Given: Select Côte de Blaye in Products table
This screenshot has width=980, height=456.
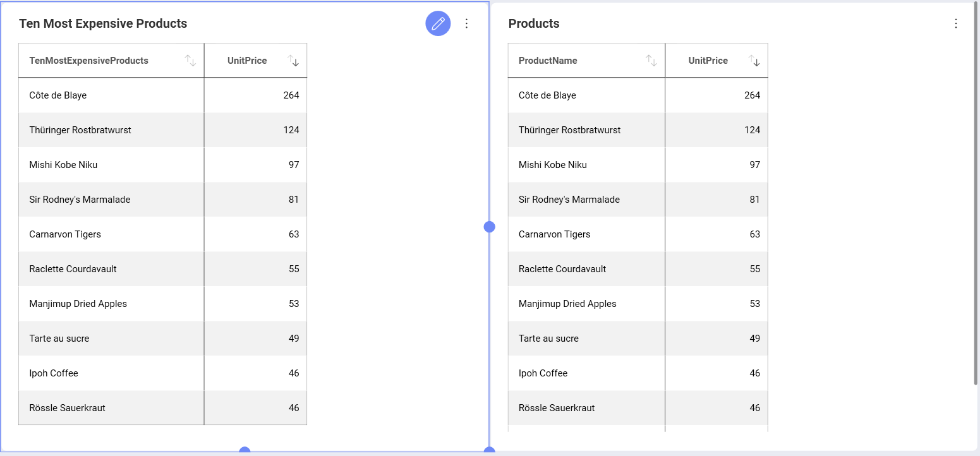Looking at the screenshot, I should point(547,95).
